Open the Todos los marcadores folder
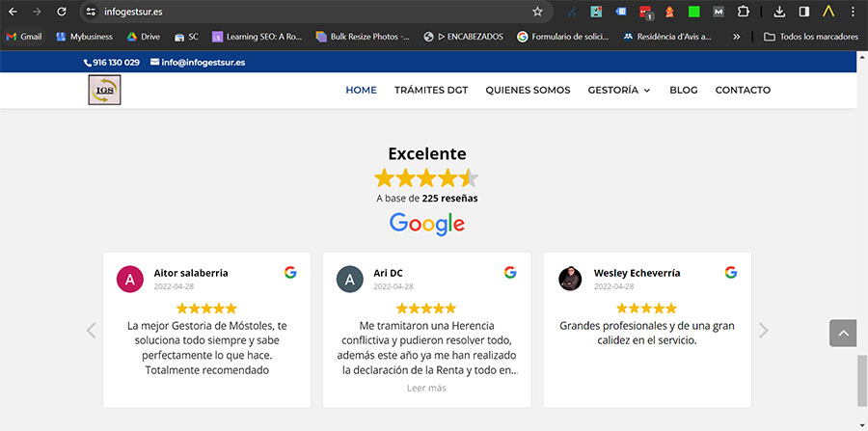The height and width of the screenshot is (431, 868). 811,37
